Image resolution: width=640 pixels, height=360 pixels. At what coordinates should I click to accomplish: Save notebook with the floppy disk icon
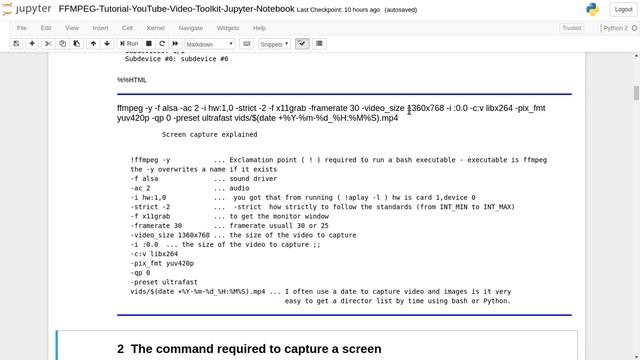[x=16, y=44]
